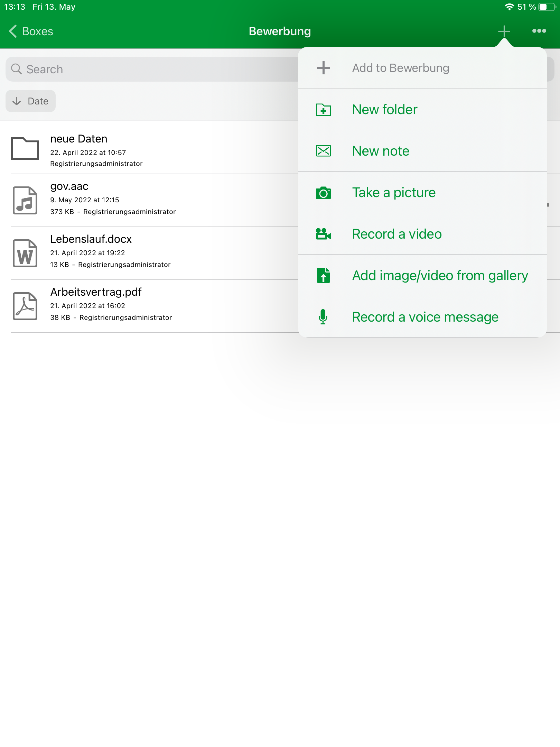Viewport: 560px width, 747px height.
Task: Select Record a video option
Action: (422, 234)
